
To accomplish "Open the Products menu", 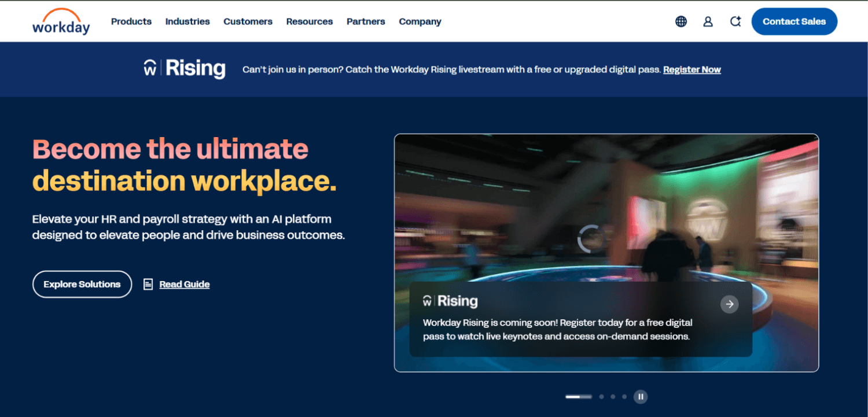I will tap(131, 21).
